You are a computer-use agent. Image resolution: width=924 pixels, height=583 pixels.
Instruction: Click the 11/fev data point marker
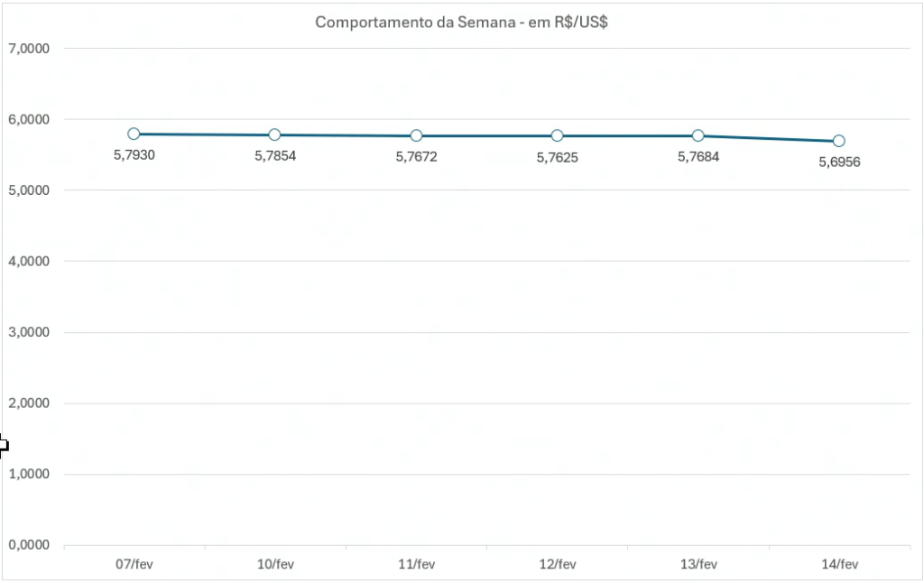pyautogui.click(x=416, y=135)
